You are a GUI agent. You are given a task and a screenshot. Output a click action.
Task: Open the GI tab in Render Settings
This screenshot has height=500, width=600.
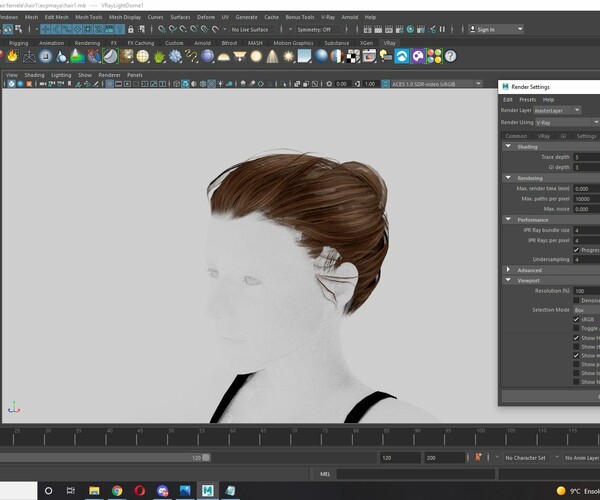[x=563, y=136]
